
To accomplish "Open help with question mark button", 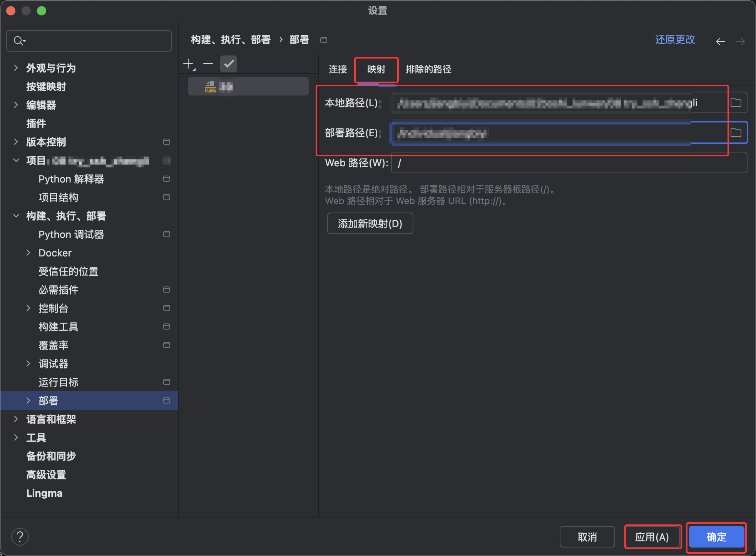I will point(20,537).
